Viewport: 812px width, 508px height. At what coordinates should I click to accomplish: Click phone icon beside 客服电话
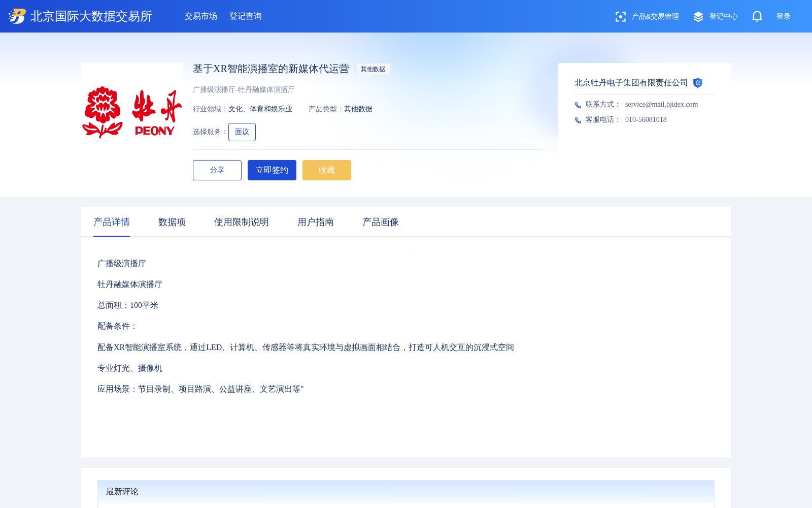(x=578, y=120)
